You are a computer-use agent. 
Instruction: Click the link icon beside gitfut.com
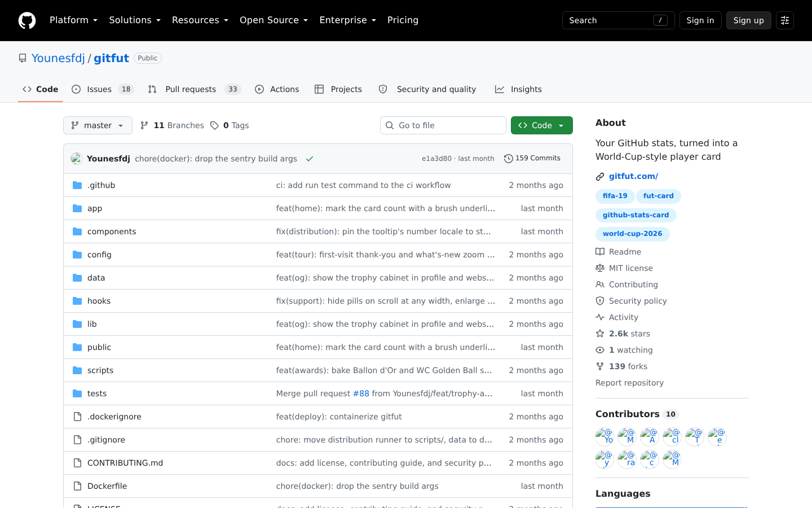point(600,177)
